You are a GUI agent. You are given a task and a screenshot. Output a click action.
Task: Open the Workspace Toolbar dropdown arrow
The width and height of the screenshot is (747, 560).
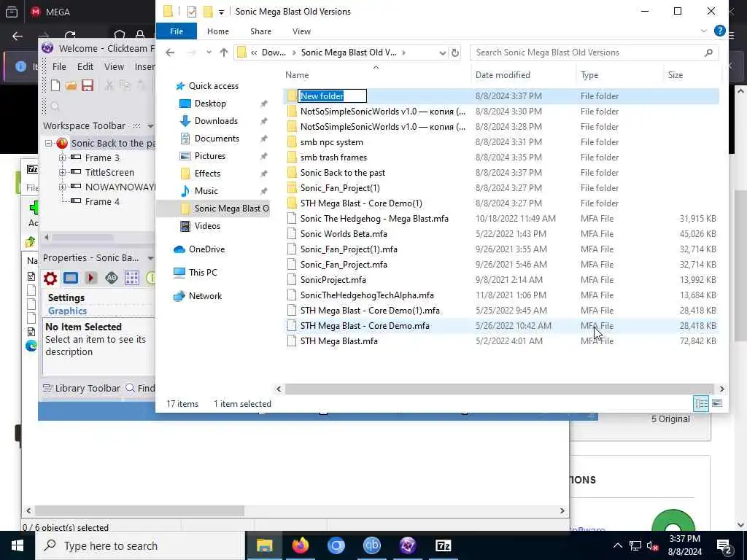pyautogui.click(x=150, y=126)
